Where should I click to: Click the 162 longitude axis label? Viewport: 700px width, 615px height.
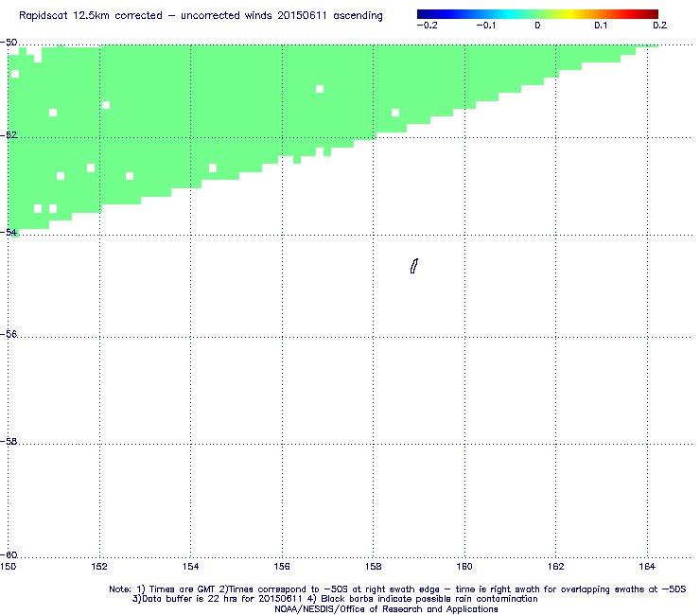555,567
